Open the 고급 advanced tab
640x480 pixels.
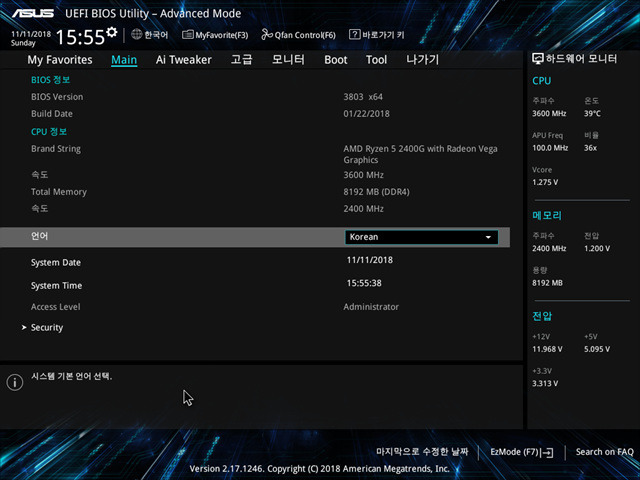click(x=242, y=60)
